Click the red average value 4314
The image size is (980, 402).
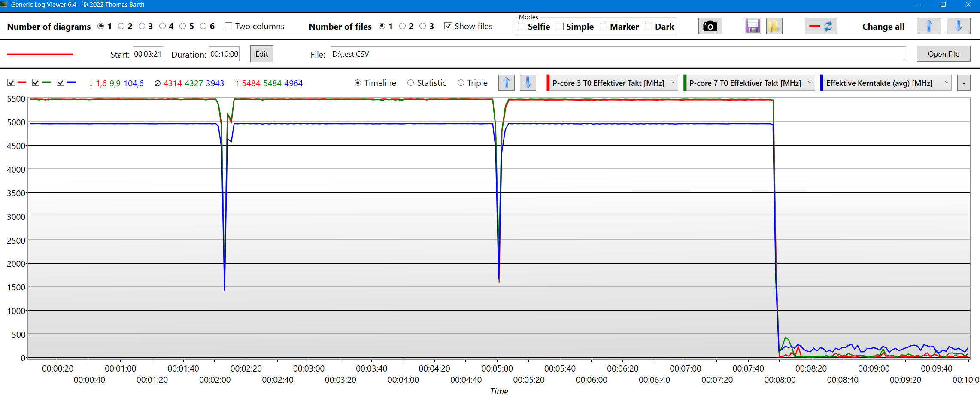coord(173,83)
